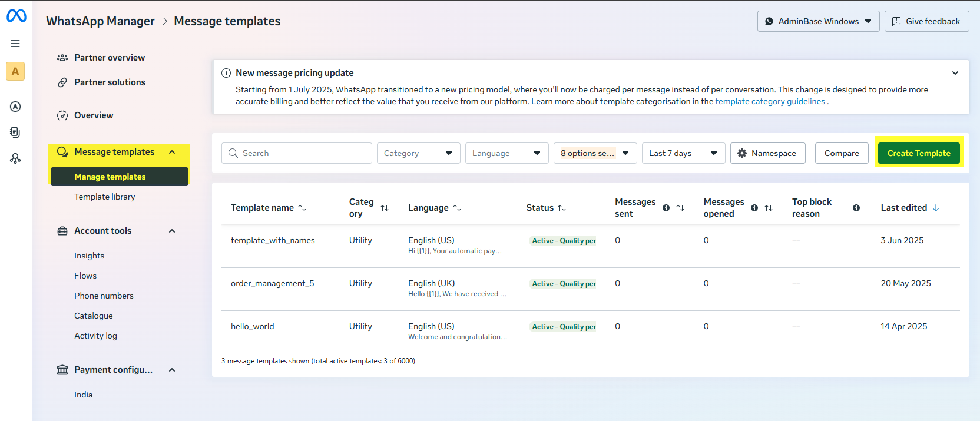Open the hamburger menu in the left rail

point(15,44)
